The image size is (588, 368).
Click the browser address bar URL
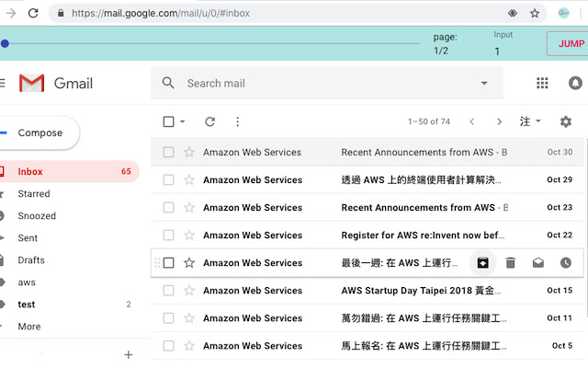click(x=161, y=13)
